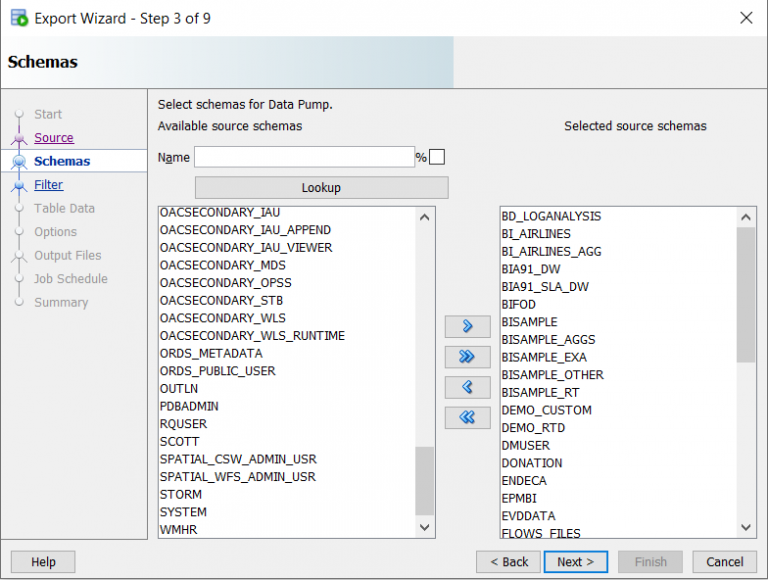Click the add all schemas double-arrow button
This screenshot has height=580, width=768.
tap(467, 357)
